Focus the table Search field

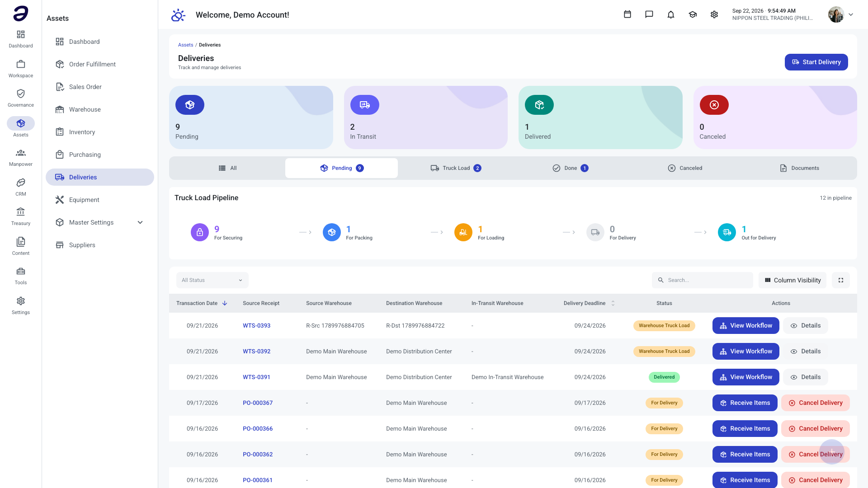point(702,280)
